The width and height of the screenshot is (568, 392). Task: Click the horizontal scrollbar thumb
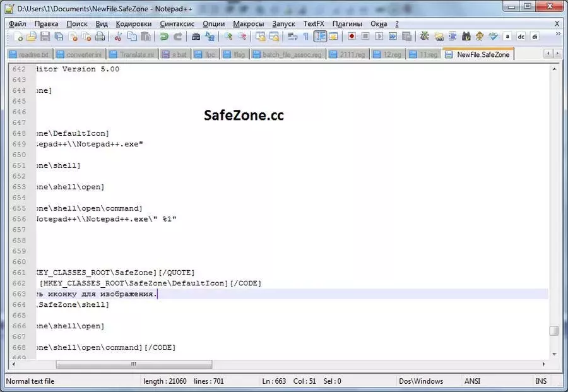point(134,364)
